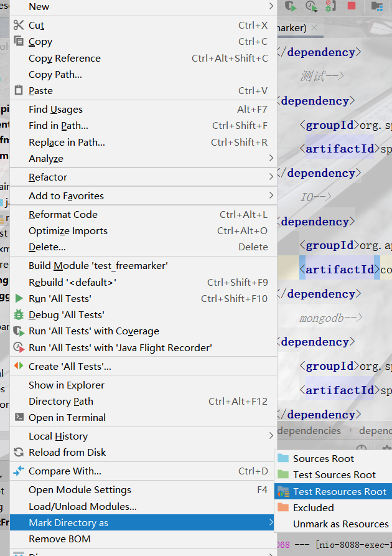392x556 pixels.
Task: Close the editor tab ending in 'marker)'
Action: point(315,28)
